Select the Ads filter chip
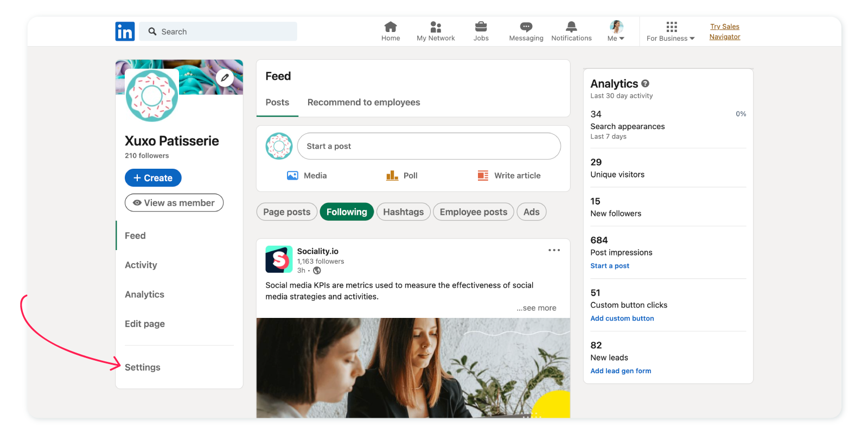The image size is (868, 434). pyautogui.click(x=532, y=212)
